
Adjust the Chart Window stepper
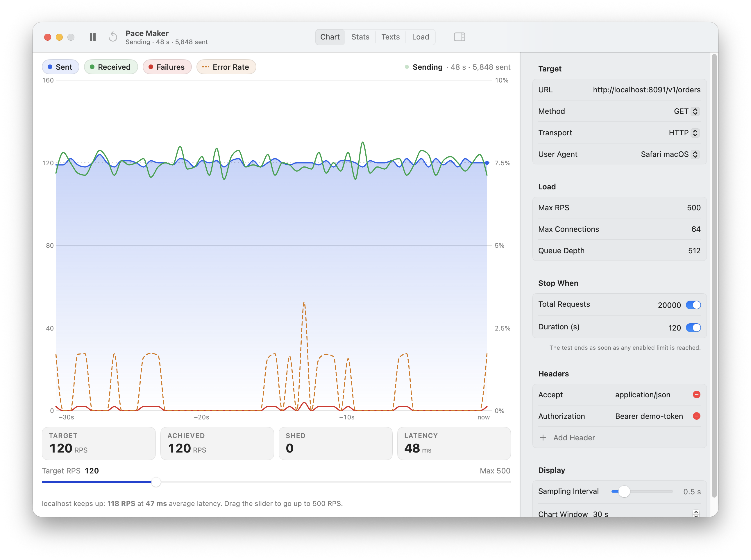click(x=696, y=514)
